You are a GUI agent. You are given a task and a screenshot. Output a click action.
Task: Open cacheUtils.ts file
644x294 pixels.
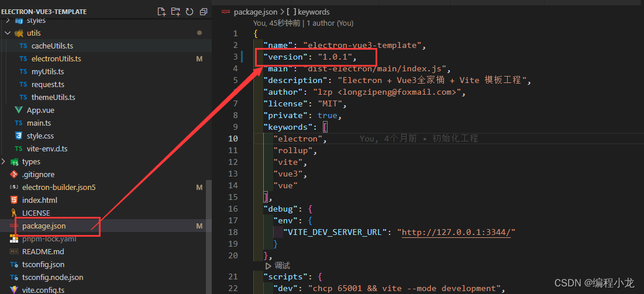(52, 46)
